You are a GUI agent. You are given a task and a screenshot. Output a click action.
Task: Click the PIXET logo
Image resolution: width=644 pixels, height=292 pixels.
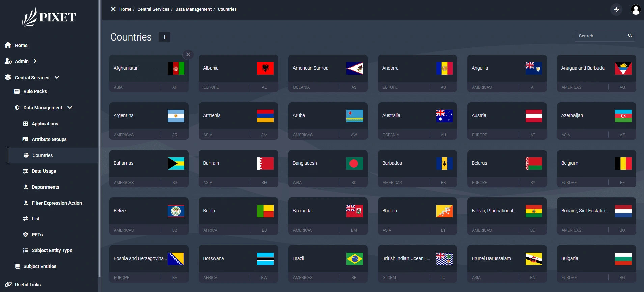[49, 17]
